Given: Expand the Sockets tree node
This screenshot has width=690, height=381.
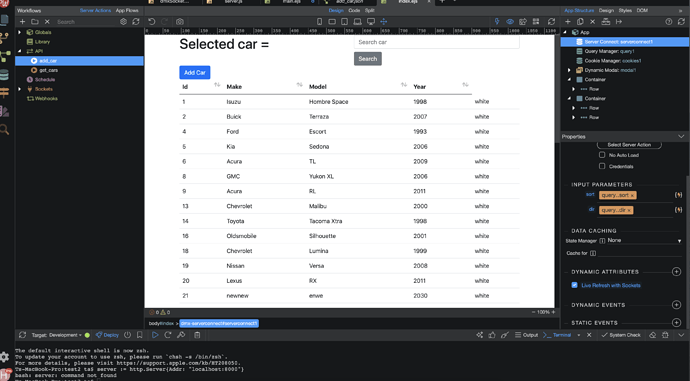Looking at the screenshot, I should click(x=19, y=89).
